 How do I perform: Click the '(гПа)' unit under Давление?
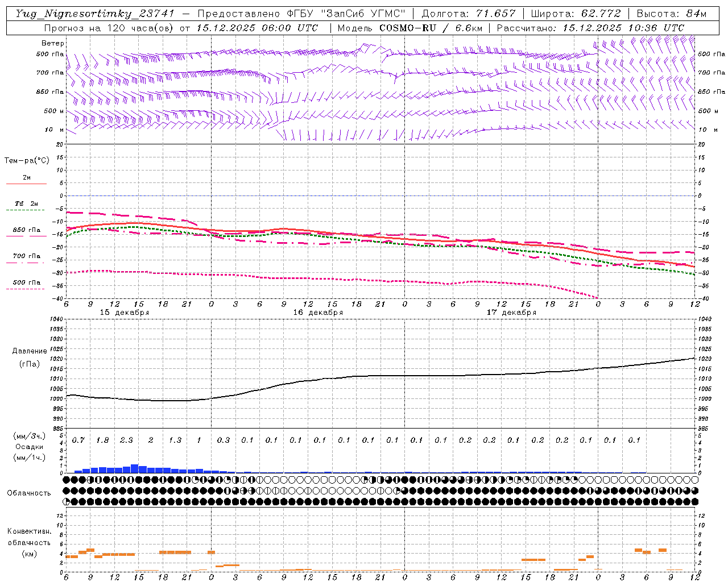click(x=30, y=364)
